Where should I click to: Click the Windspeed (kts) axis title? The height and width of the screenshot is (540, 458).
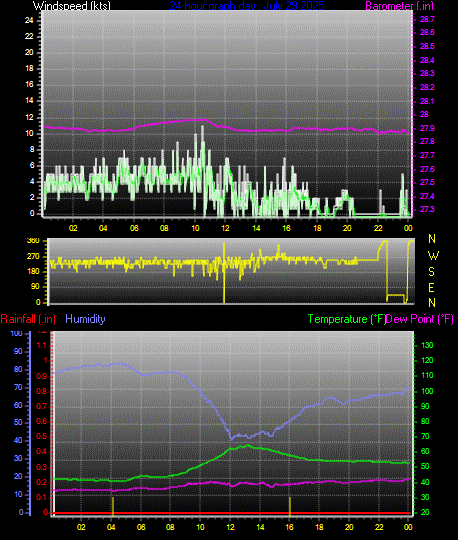[72, 6]
